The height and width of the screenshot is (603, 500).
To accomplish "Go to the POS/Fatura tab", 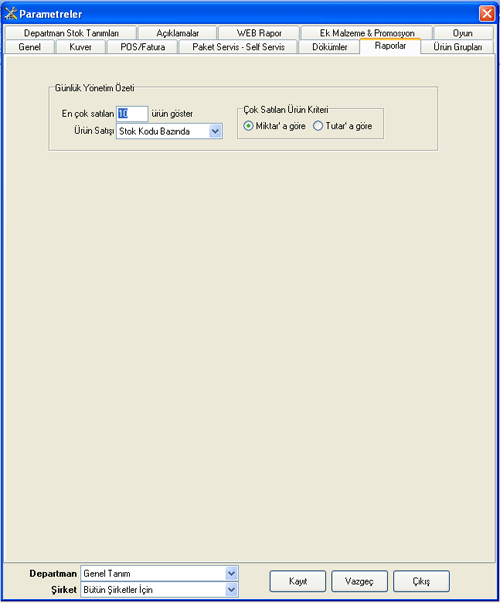I will pyautogui.click(x=143, y=47).
